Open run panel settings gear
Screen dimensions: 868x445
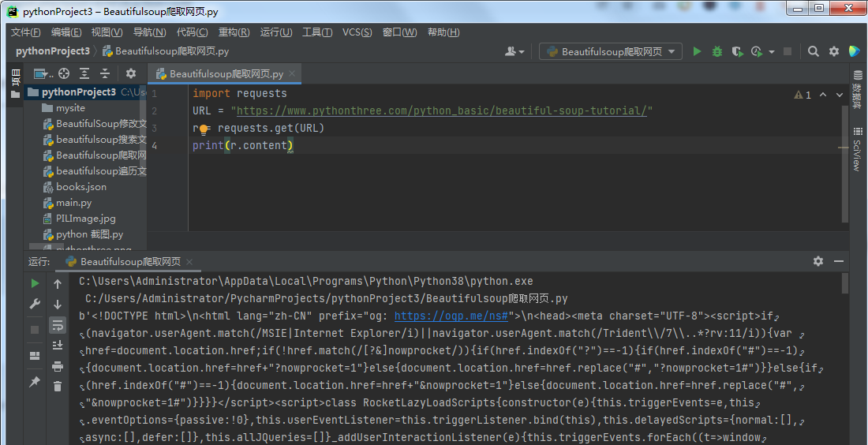coord(818,260)
